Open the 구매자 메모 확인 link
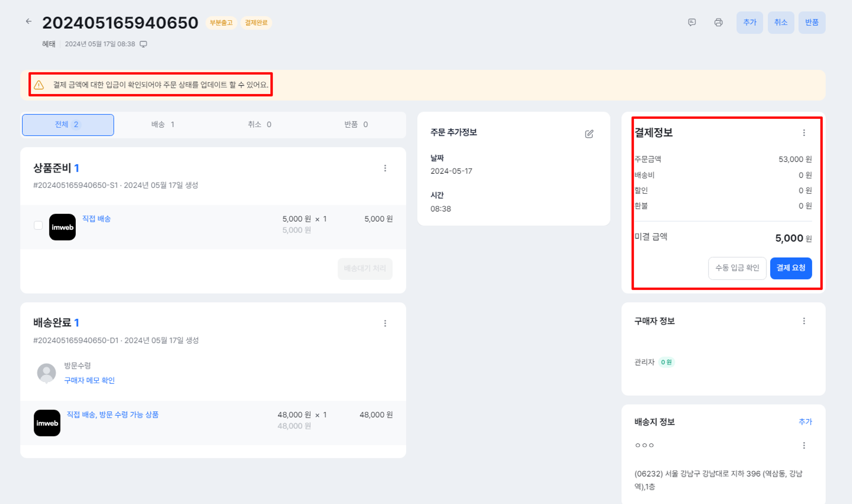Image resolution: width=852 pixels, height=504 pixels. pyautogui.click(x=89, y=380)
